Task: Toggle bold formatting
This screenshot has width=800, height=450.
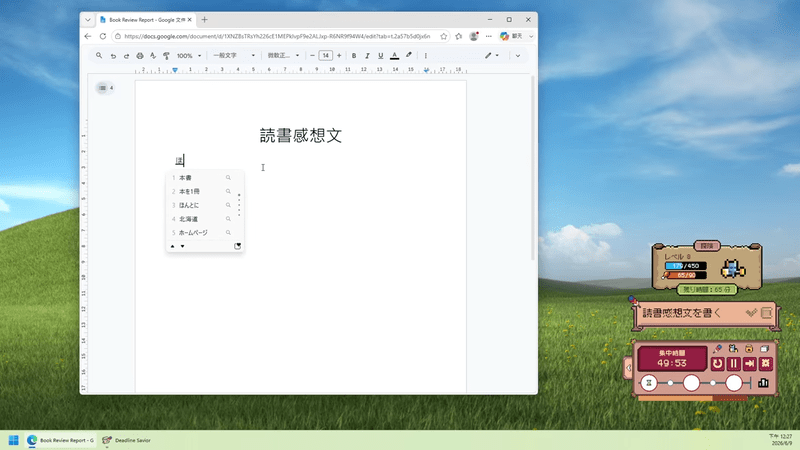Action: (x=354, y=56)
